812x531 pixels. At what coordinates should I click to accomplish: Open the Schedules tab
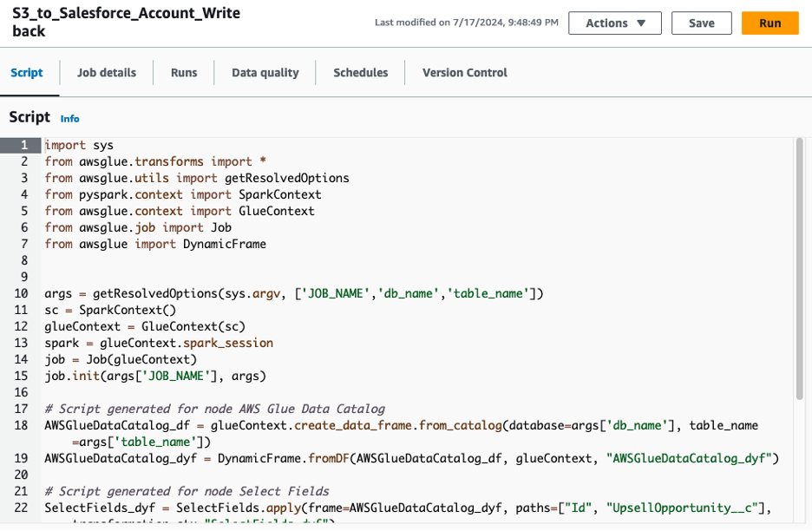pyautogui.click(x=360, y=73)
